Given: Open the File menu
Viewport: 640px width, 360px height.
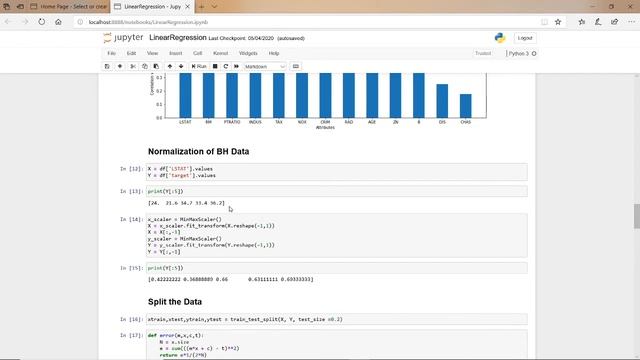Looking at the screenshot, I should pyautogui.click(x=111, y=53).
